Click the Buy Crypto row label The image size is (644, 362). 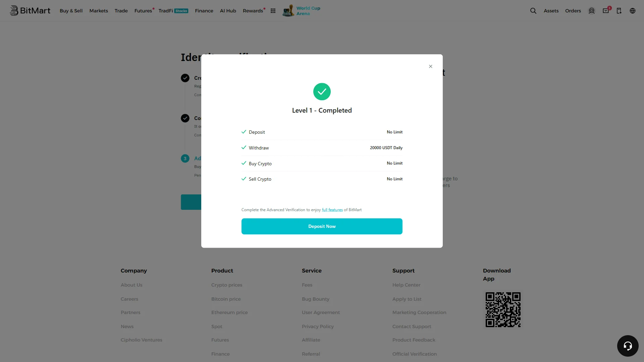click(260, 164)
